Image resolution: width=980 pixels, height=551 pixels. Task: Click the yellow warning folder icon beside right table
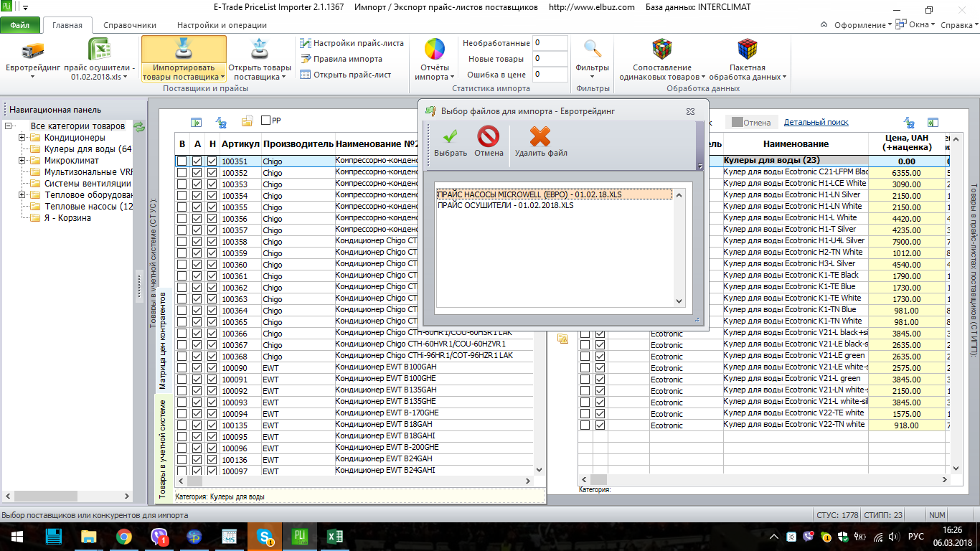563,339
